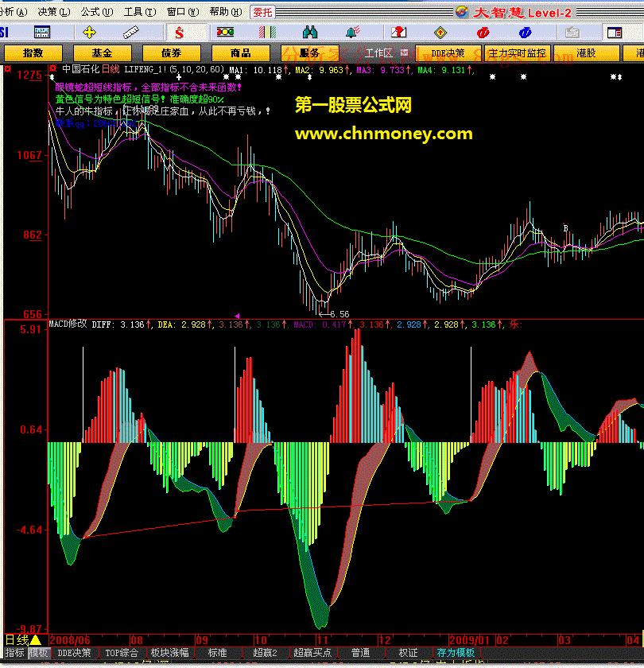Click the 1275 price axis label
644x668 pixels.
coord(29,75)
